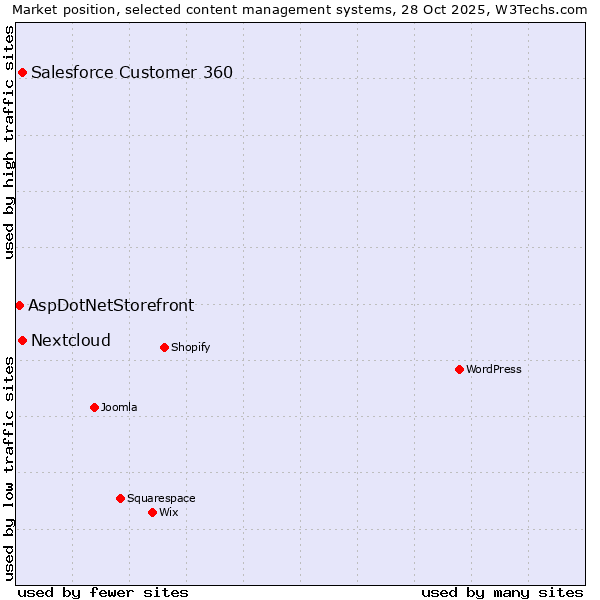Viewport: 600px width, 600px height.
Task: Open the AspDotNetStorefront text label
Action: (x=111, y=305)
